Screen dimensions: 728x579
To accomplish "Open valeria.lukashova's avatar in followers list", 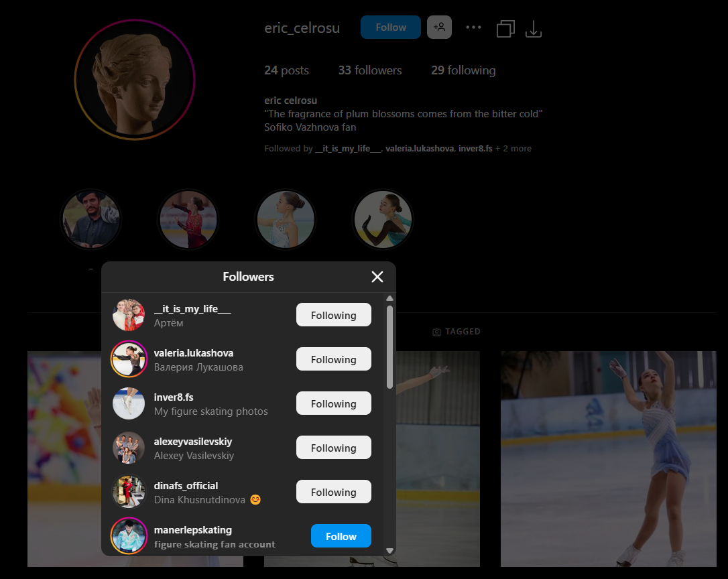I will [129, 359].
